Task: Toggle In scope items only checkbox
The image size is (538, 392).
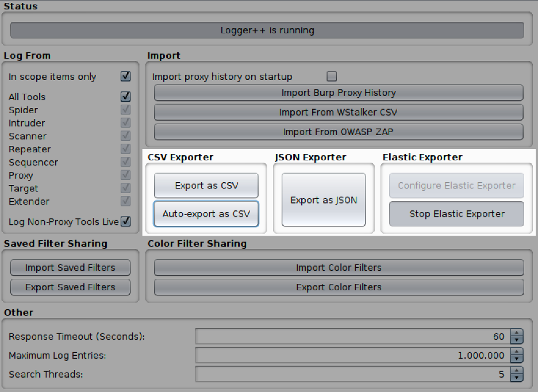Action: click(125, 76)
